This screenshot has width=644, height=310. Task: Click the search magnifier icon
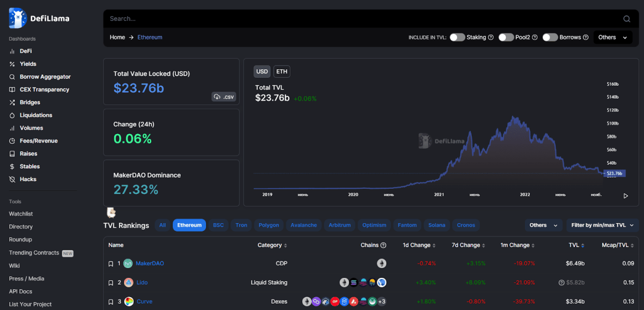(x=627, y=19)
